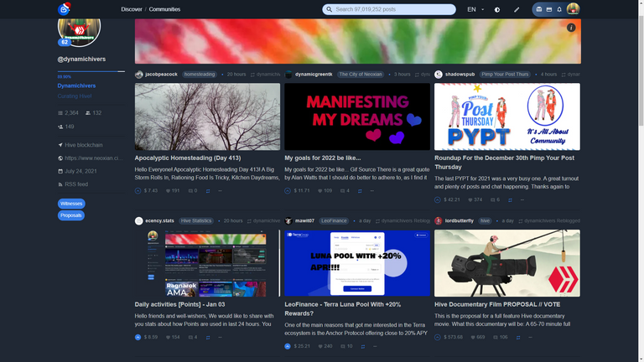Viewport: 644px width, 362px height.
Task: Click the page vertical scrollbar
Action: tap(641, 181)
